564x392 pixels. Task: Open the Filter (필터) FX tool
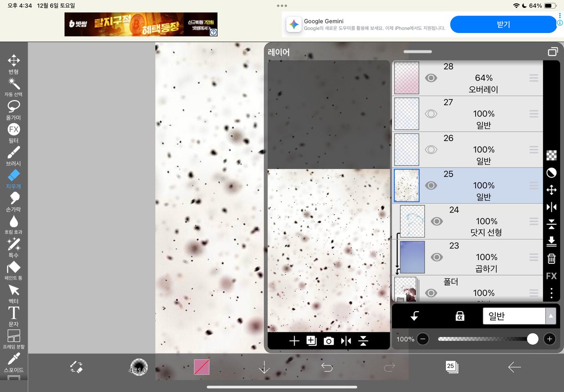coord(14,133)
